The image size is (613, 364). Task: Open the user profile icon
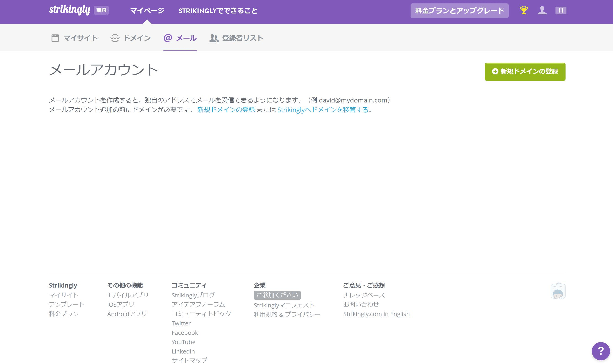(542, 10)
